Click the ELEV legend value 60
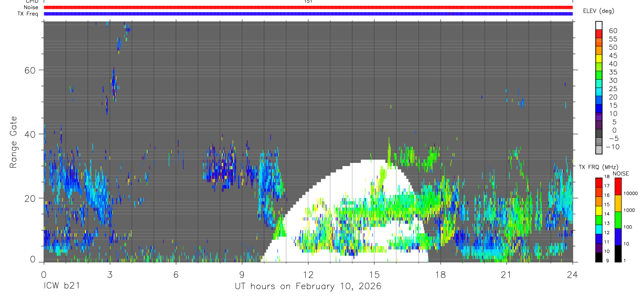 (613, 31)
